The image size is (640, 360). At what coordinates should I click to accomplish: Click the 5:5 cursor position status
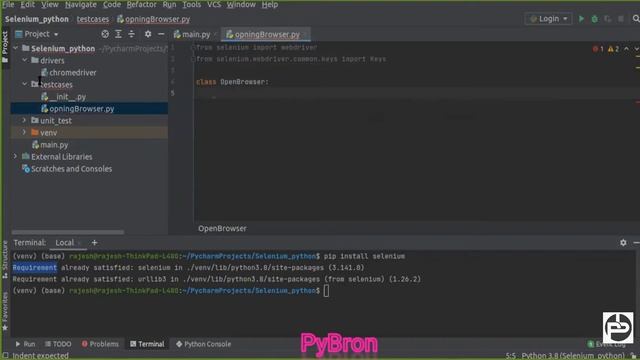click(x=511, y=356)
